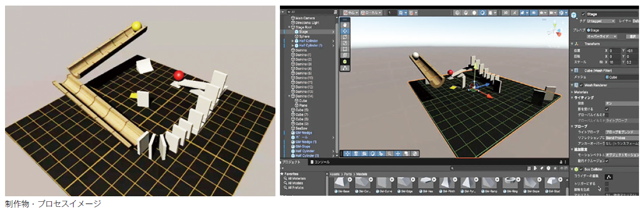The image size is (644, 213).
Task: Open the Blend Probes reflection dropdown
Action: pos(622,138)
